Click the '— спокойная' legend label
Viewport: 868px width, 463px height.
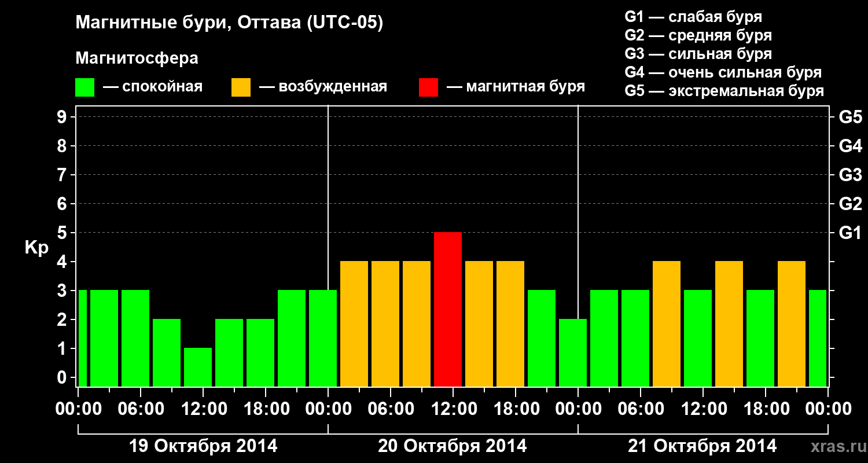tap(153, 87)
